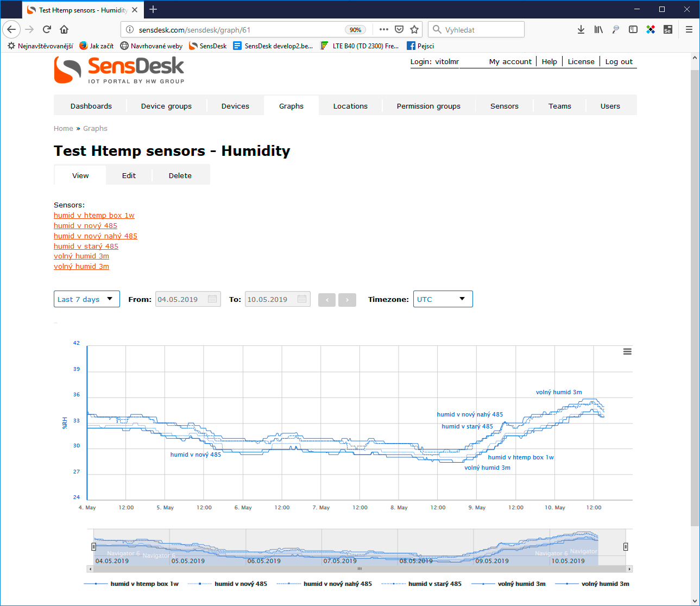Screen dimensions: 700x606
Task: Switch to the Edit tab
Action: [129, 175]
